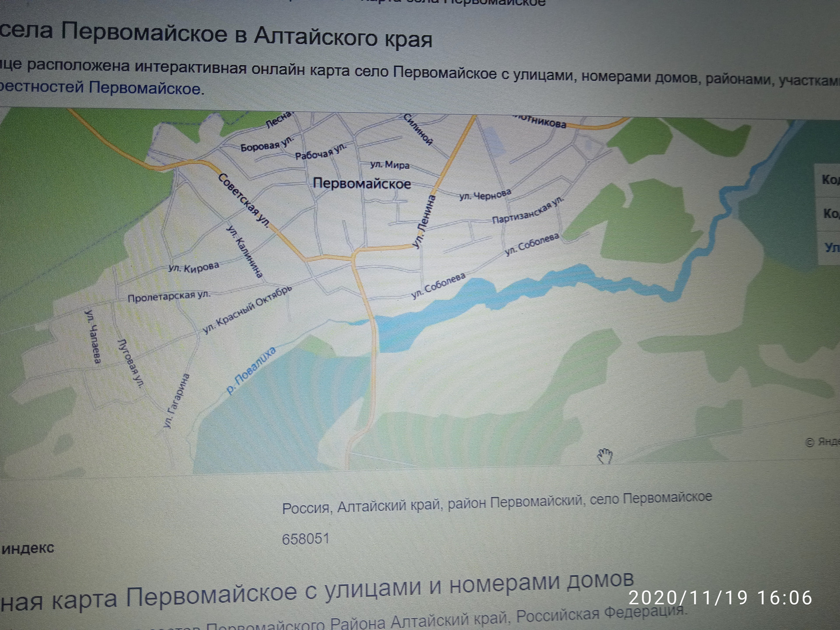Click the blue Ул link in the right panel
The width and height of the screenshot is (840, 630).
[831, 248]
